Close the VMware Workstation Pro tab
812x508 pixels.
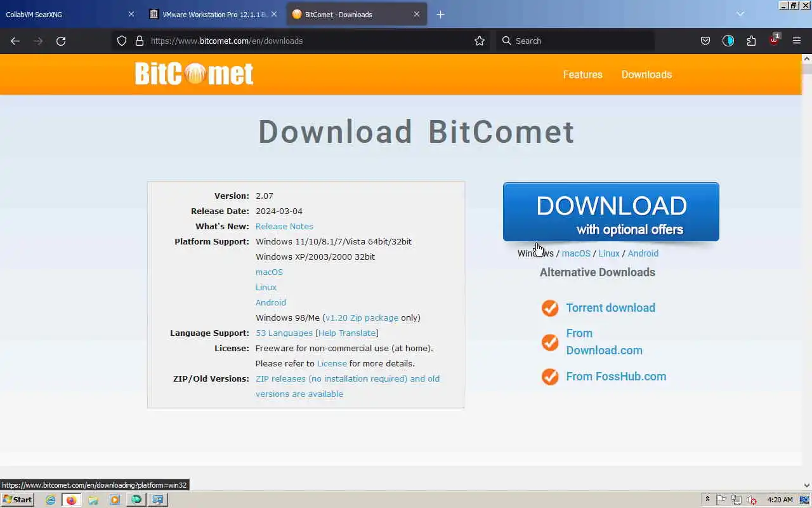pyautogui.click(x=274, y=14)
